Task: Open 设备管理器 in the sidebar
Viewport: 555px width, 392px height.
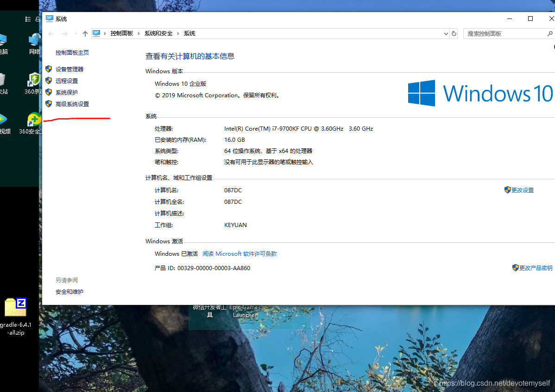Action: pyautogui.click(x=69, y=69)
